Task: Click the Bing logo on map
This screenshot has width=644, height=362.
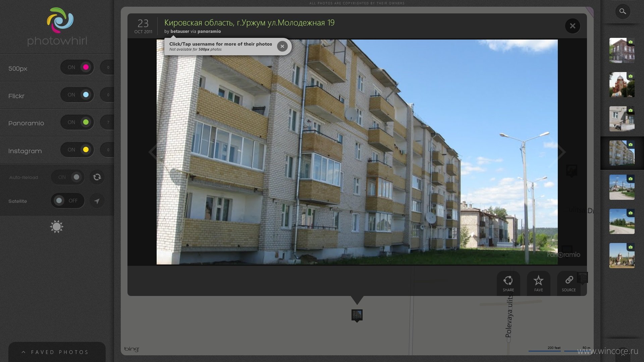Action: pos(131,349)
